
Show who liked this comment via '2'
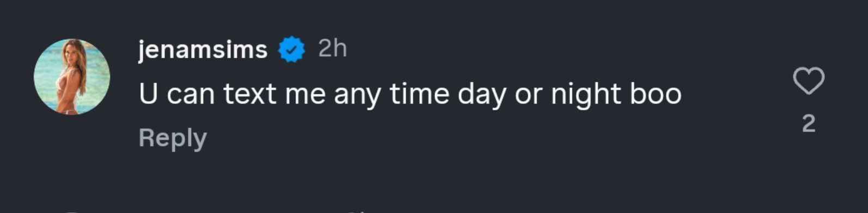809,124
